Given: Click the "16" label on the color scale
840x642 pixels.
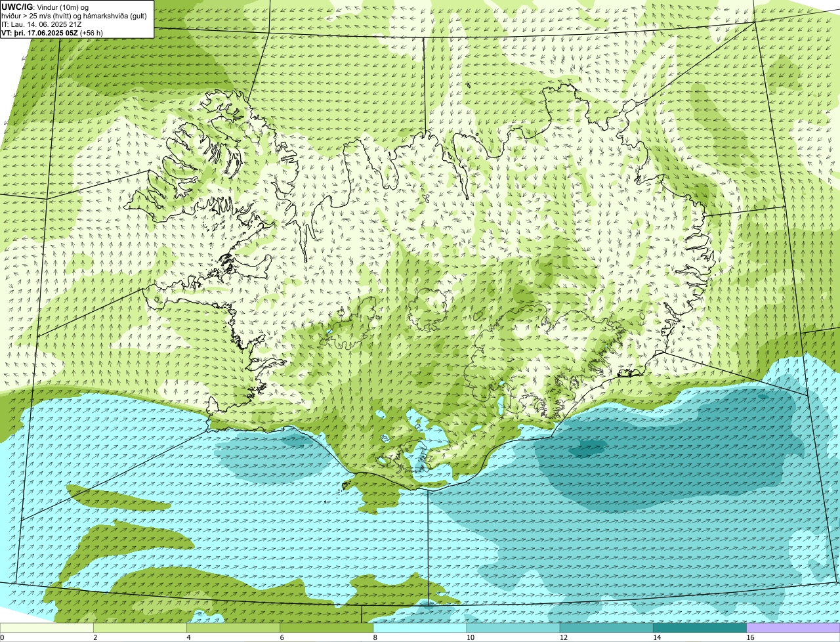Looking at the screenshot, I should point(750,637).
